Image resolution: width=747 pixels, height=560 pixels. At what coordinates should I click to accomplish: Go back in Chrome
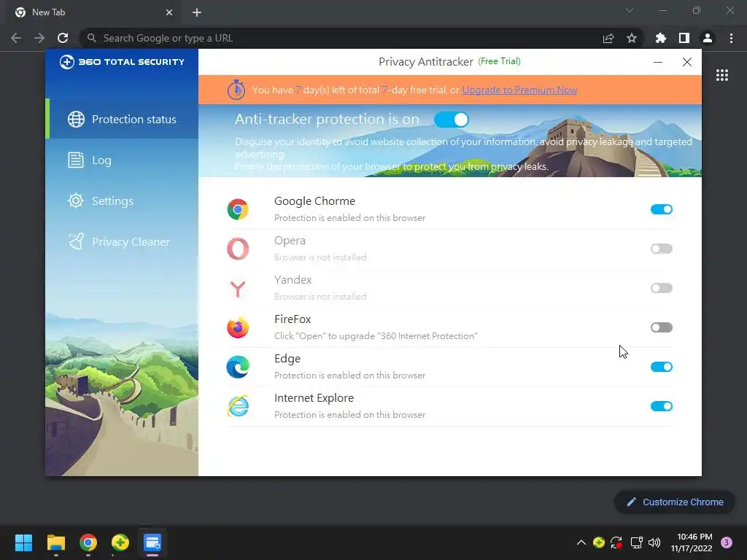tap(16, 38)
